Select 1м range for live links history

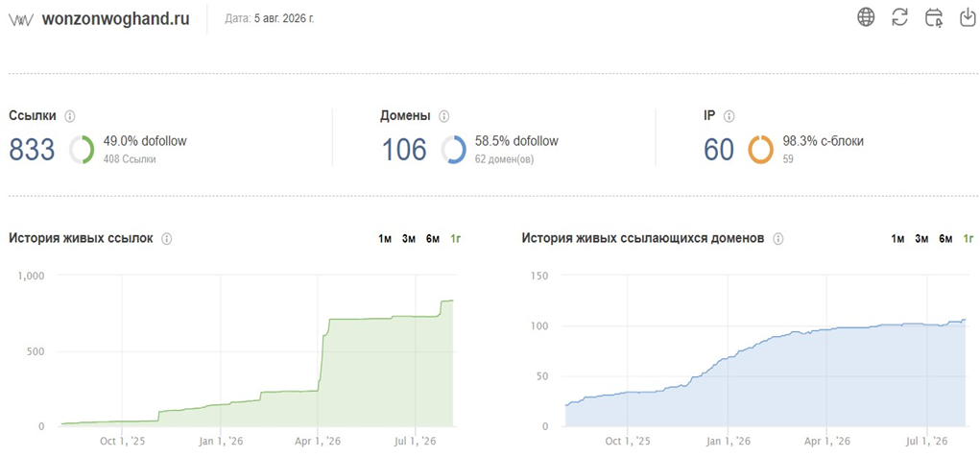[384, 239]
